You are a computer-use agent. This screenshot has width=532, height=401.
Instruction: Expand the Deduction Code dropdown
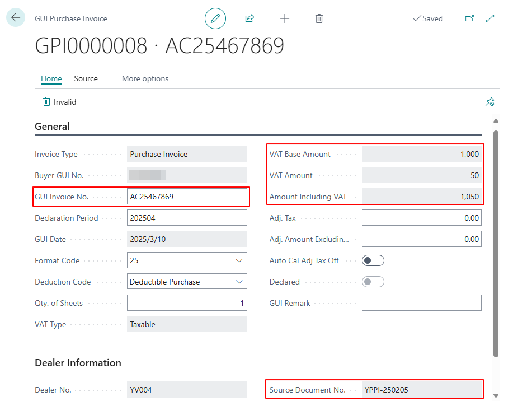187,282
